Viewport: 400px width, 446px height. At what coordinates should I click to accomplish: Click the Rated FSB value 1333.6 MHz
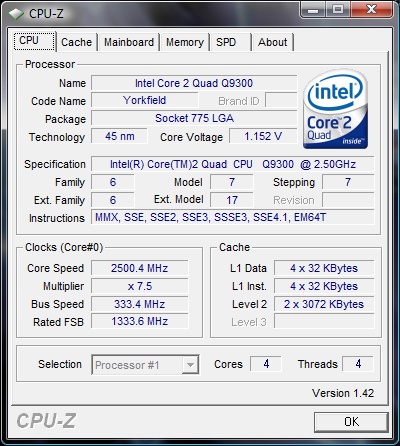140,322
